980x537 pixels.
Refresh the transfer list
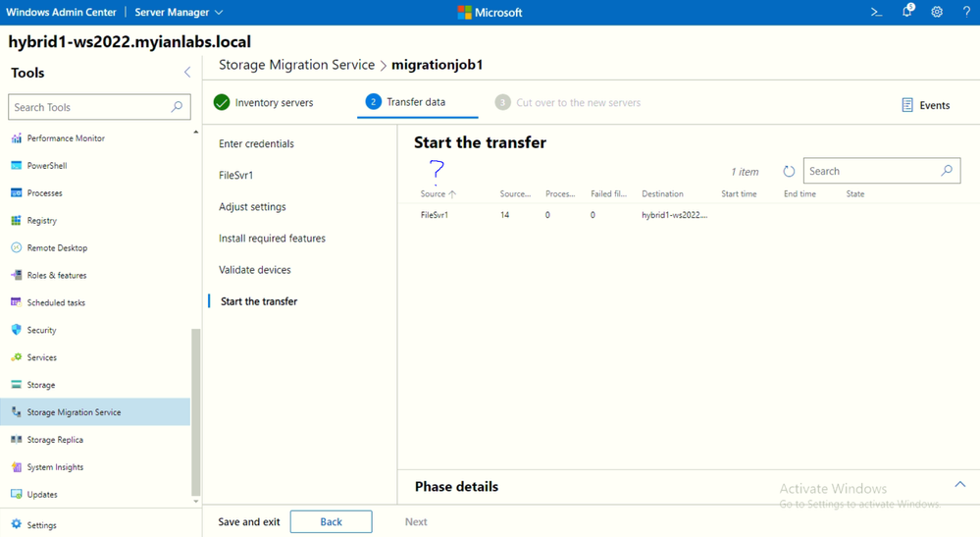click(789, 171)
